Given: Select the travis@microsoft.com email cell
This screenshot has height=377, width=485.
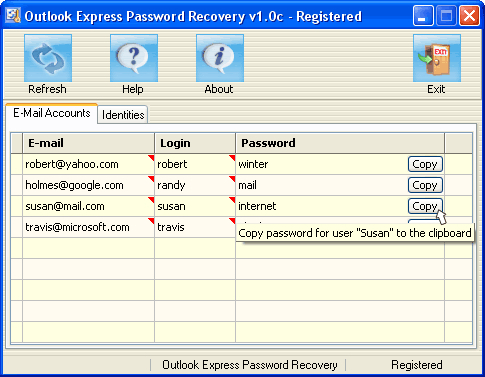Looking at the screenshot, I should click(x=88, y=227).
